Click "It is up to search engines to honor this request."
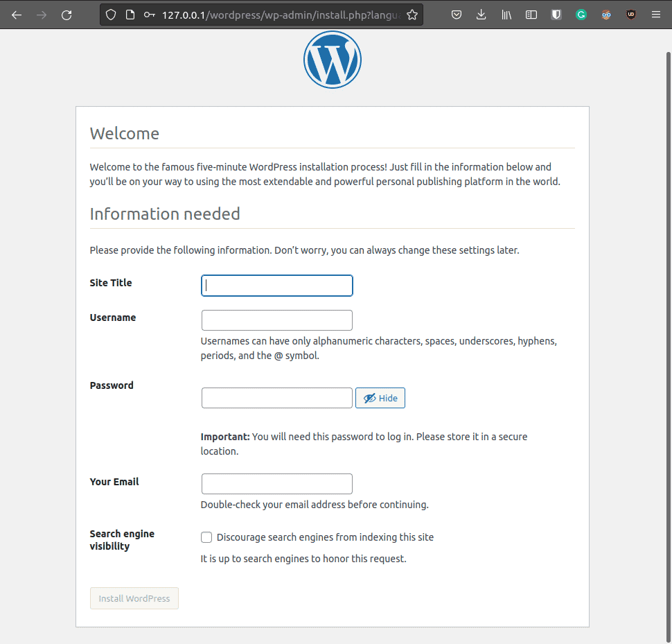Image resolution: width=672 pixels, height=644 pixels. click(303, 559)
